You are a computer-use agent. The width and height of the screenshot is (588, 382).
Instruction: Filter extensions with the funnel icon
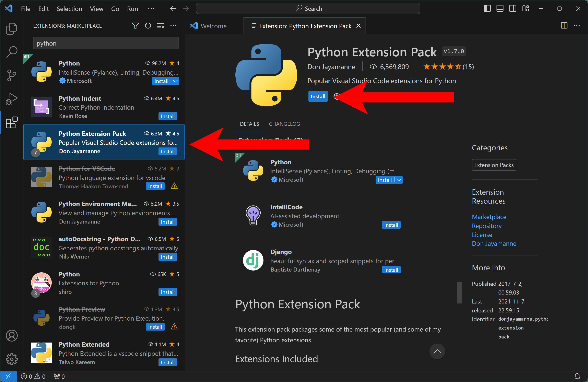tap(135, 26)
